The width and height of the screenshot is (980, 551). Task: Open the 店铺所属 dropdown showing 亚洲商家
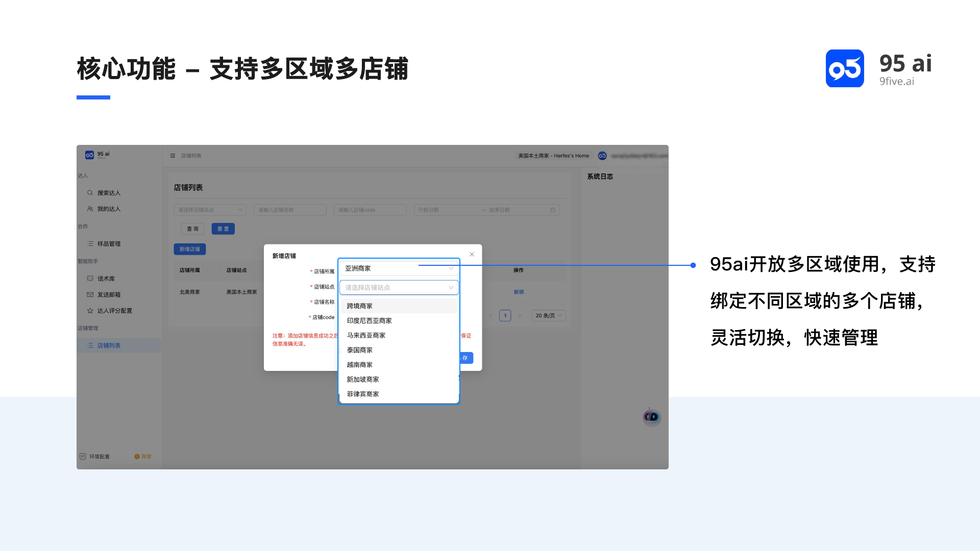[x=399, y=268]
